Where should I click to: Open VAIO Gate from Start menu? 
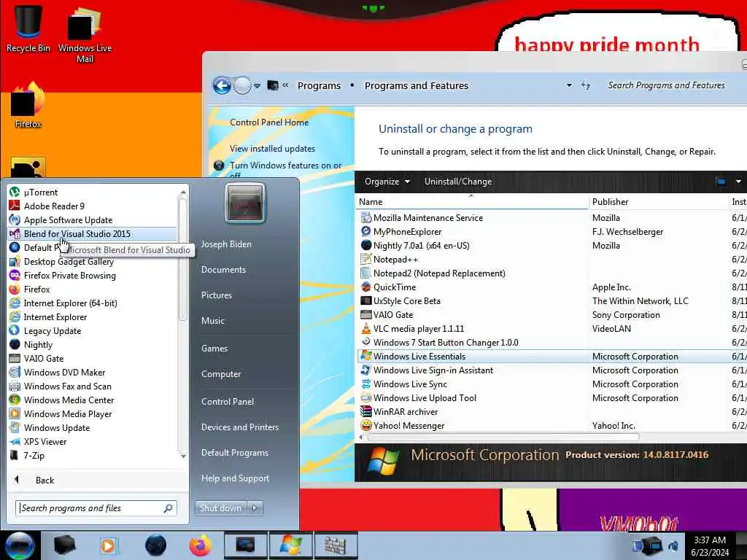93,359
